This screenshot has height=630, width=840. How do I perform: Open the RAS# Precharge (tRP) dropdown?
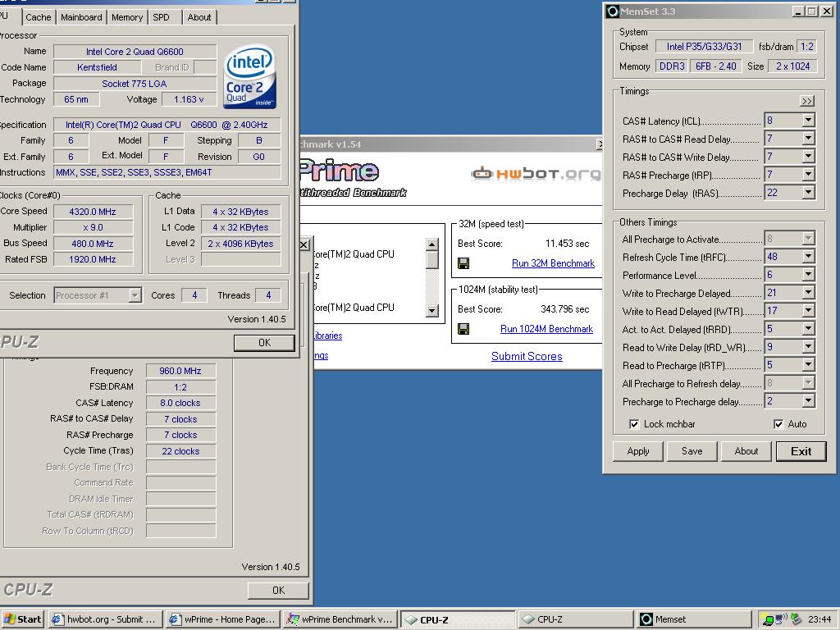[x=808, y=175]
